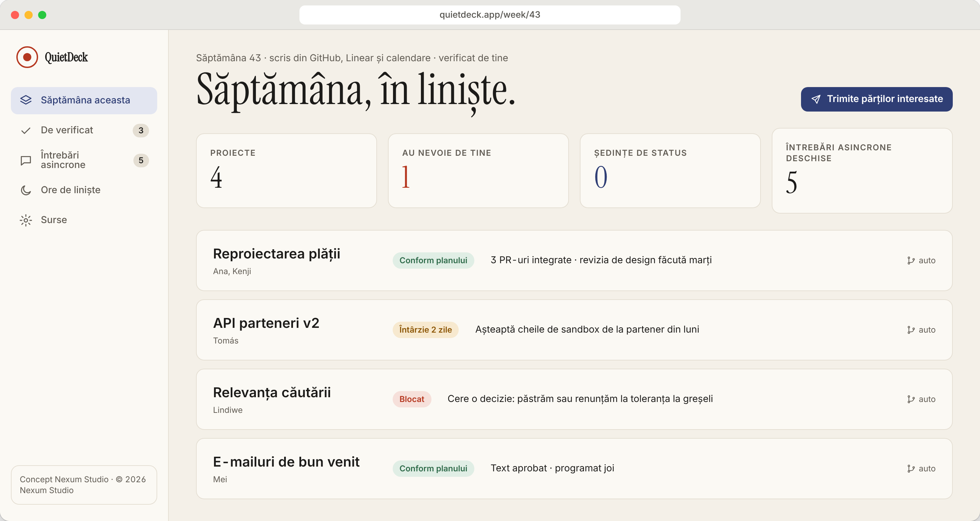Click the blue number 0 in Ședințe de status
This screenshot has height=521, width=980.
601,177
